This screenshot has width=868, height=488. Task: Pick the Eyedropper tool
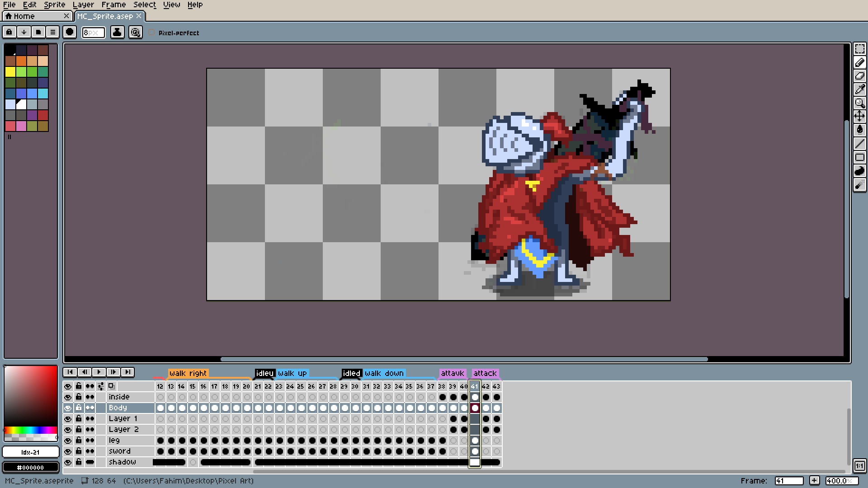[x=859, y=89]
